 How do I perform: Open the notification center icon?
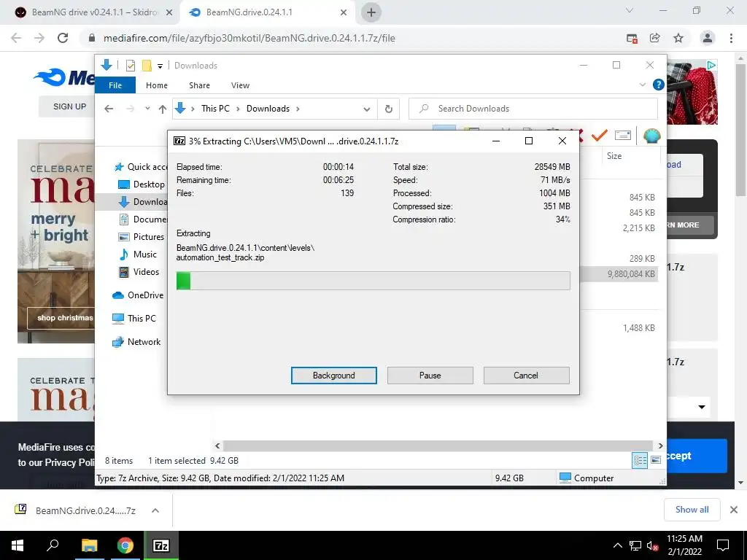click(723, 545)
